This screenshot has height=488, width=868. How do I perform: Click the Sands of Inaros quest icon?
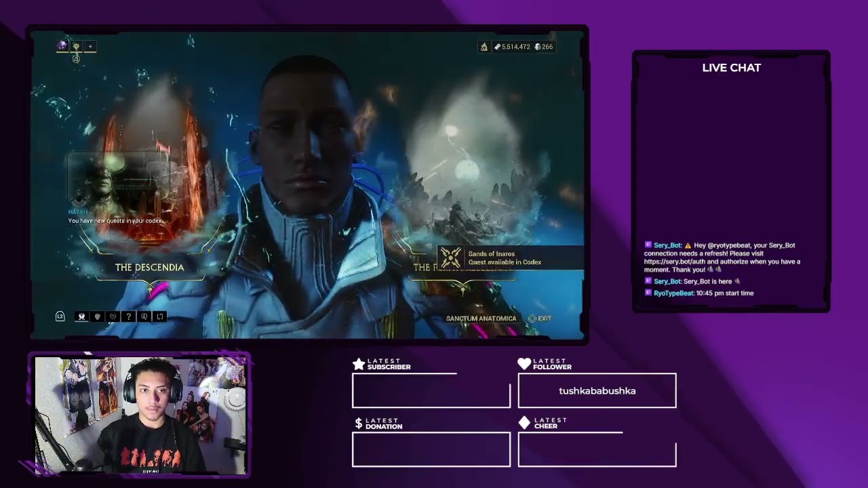point(451,258)
